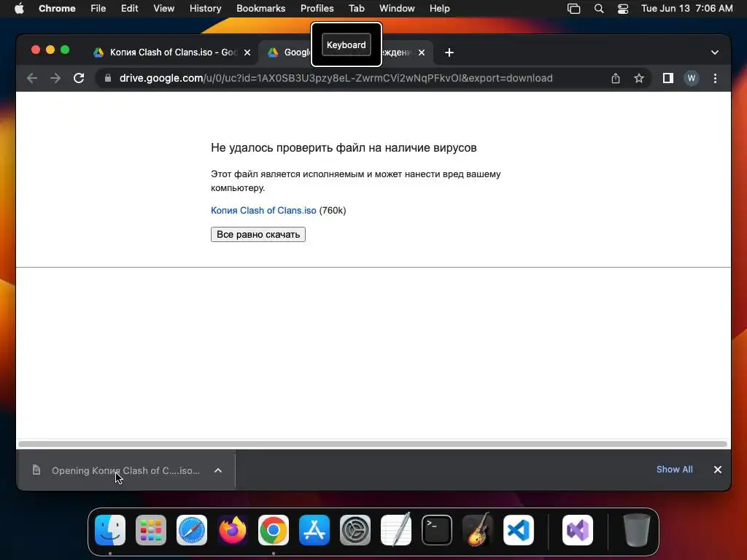
Task: View site info via the lock icon
Action: pyautogui.click(x=108, y=78)
